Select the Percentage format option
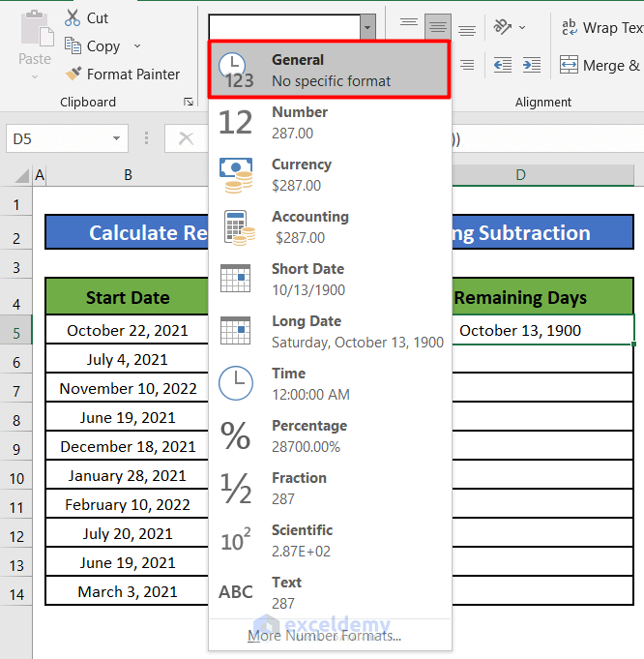 coord(330,435)
